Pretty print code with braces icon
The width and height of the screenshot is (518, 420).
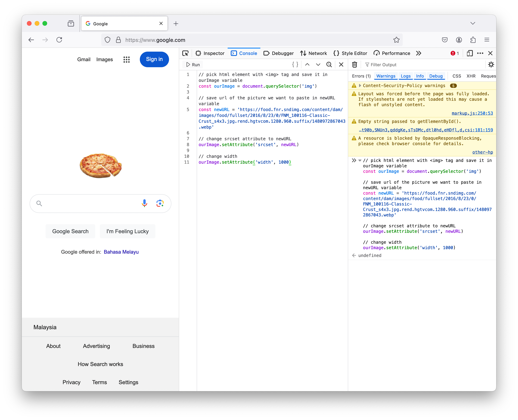[295, 65]
